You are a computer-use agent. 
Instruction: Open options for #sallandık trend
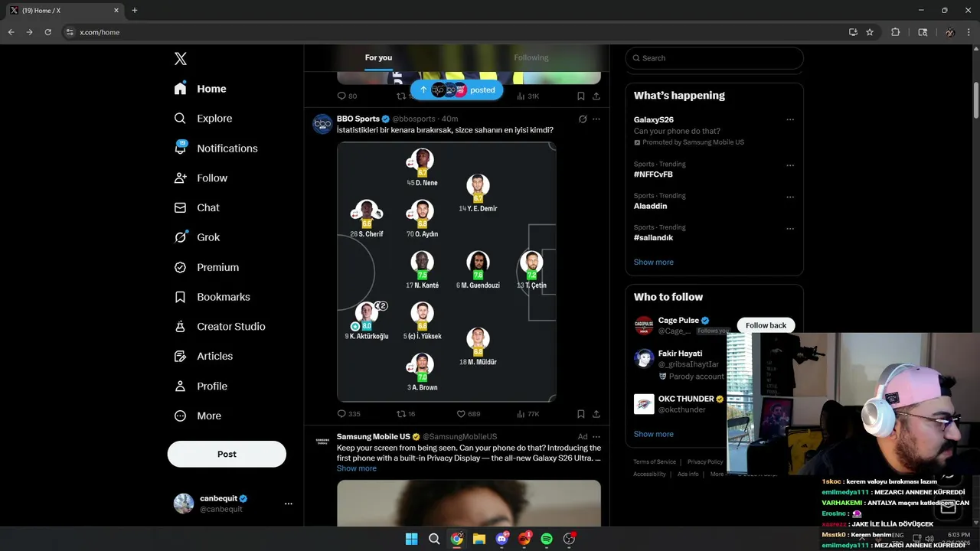790,228
